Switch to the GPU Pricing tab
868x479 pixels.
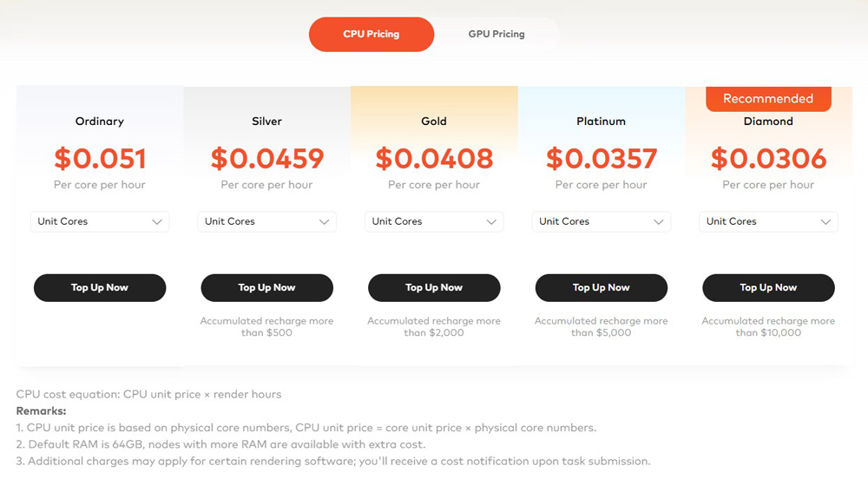(496, 35)
